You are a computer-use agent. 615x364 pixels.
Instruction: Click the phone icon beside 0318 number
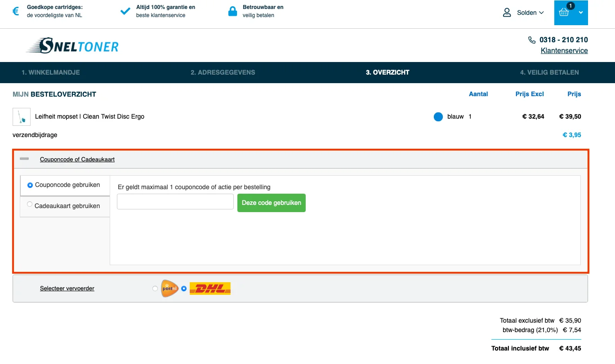[x=532, y=40]
